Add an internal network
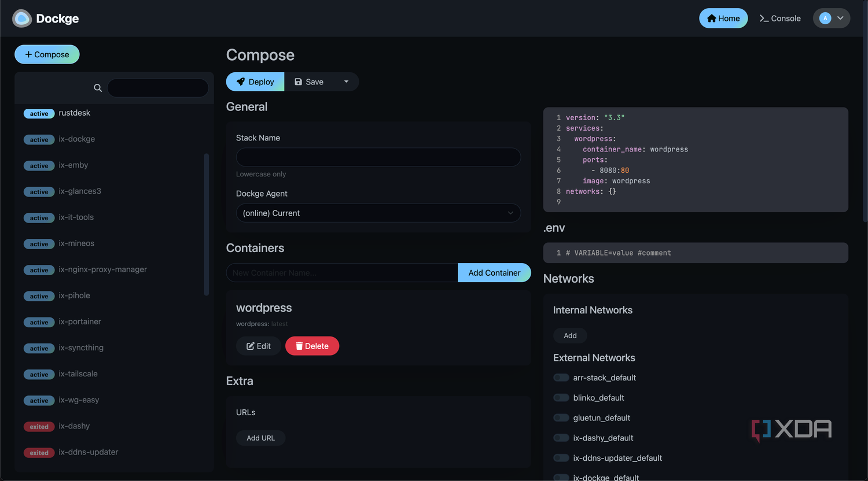The height and width of the screenshot is (481, 868). 570,335
